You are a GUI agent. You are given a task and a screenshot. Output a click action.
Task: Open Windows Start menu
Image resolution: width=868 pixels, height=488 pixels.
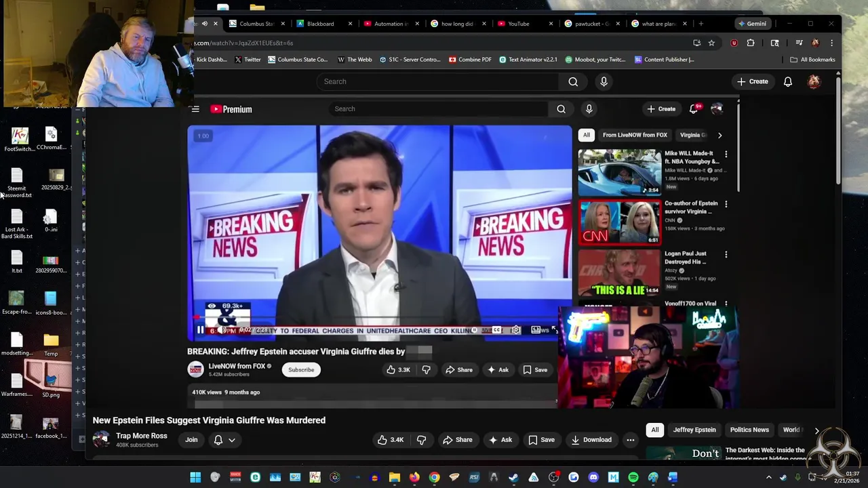(195, 477)
